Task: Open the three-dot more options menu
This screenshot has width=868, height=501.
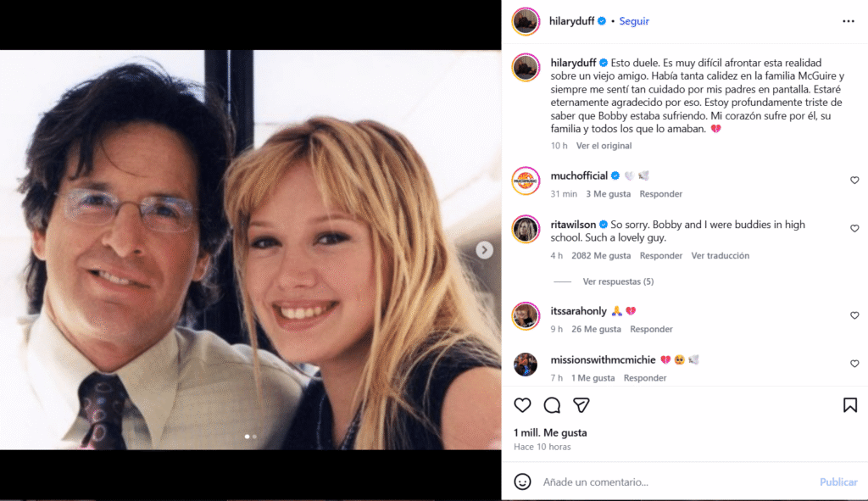Action: (849, 21)
